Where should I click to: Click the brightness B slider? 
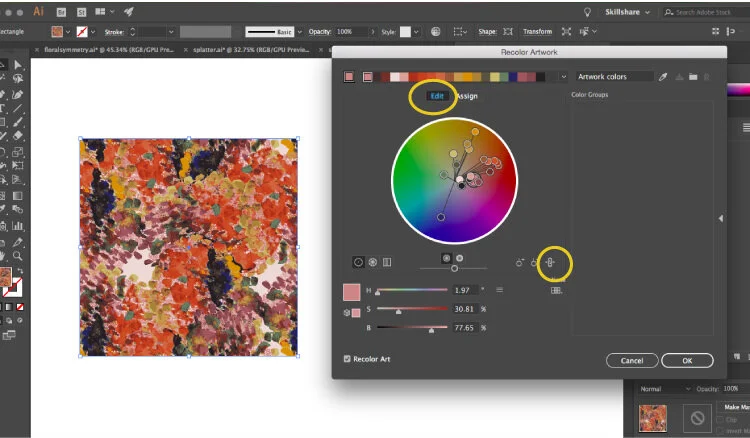[412, 328]
